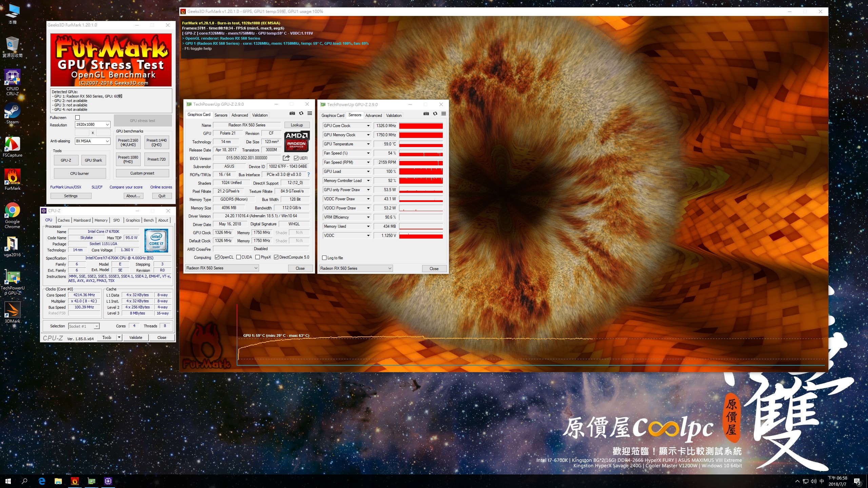The width and height of the screenshot is (868, 488).
Task: Expand the GPU Temperature sensor dropdown
Action: tap(368, 144)
